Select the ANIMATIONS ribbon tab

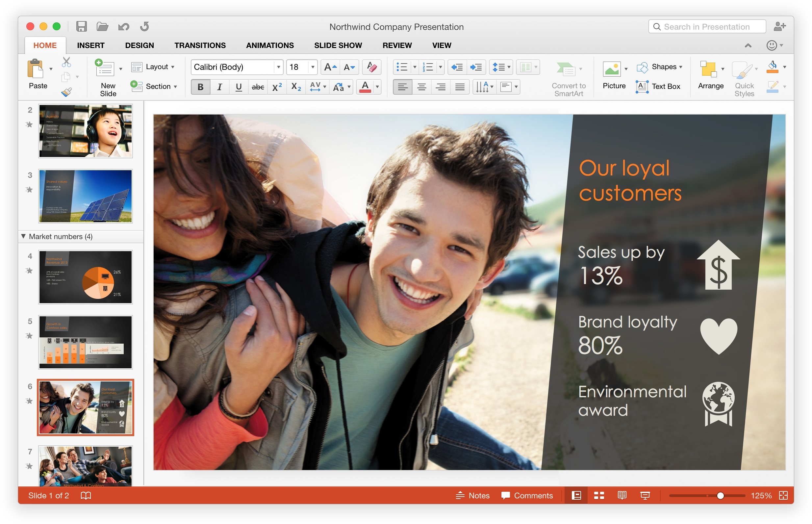point(269,44)
